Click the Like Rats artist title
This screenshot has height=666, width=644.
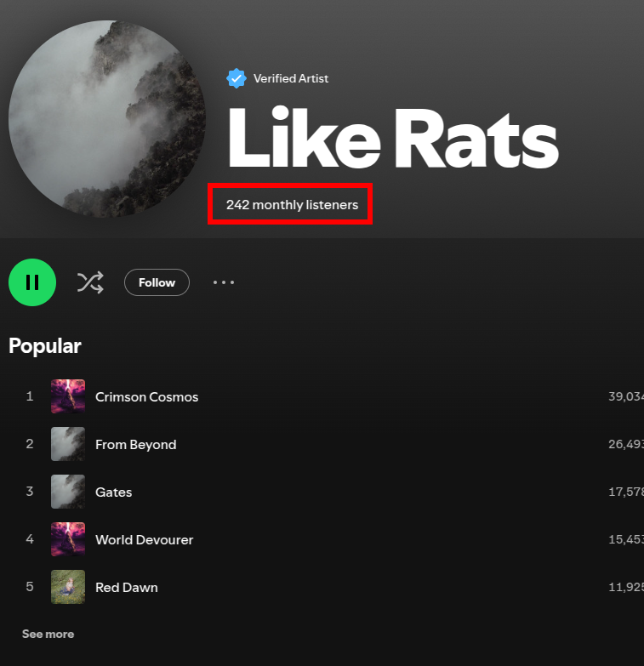coord(393,138)
